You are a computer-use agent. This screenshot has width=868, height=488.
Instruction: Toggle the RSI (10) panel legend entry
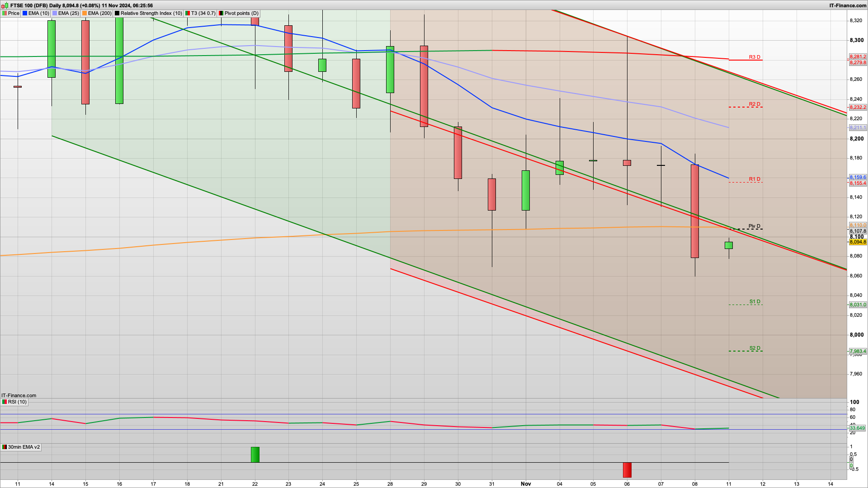(17, 402)
